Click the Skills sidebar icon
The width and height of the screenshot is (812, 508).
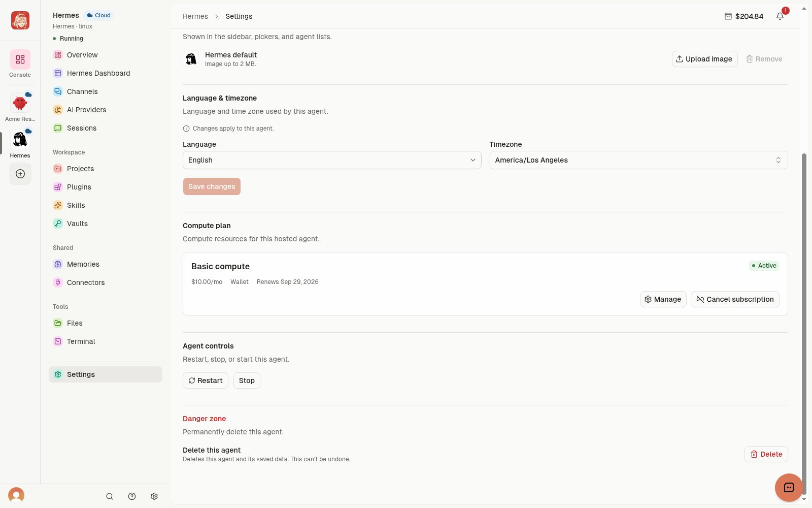click(x=58, y=205)
